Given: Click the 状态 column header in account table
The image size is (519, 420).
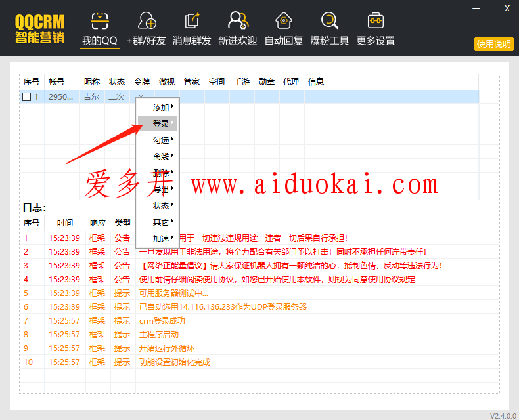Looking at the screenshot, I should [117, 81].
